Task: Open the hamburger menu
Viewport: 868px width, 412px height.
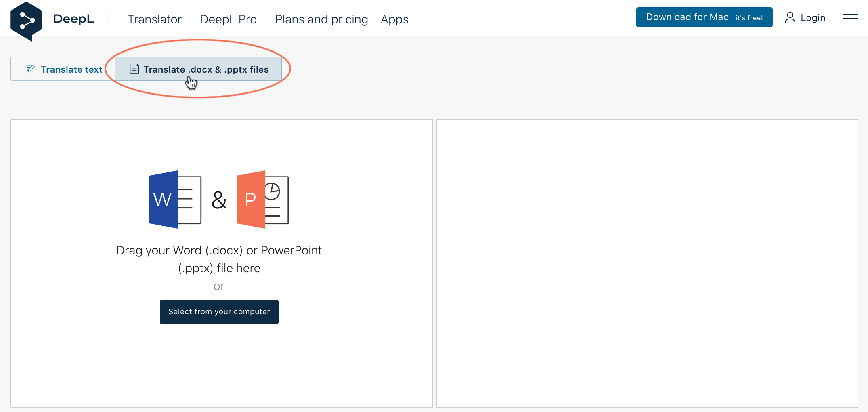Action: coord(850,19)
